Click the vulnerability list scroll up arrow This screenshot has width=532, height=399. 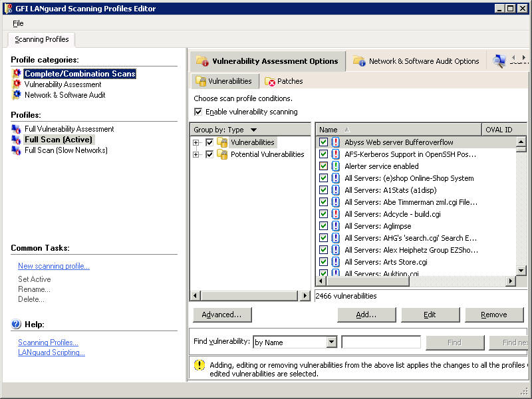pyautogui.click(x=521, y=141)
